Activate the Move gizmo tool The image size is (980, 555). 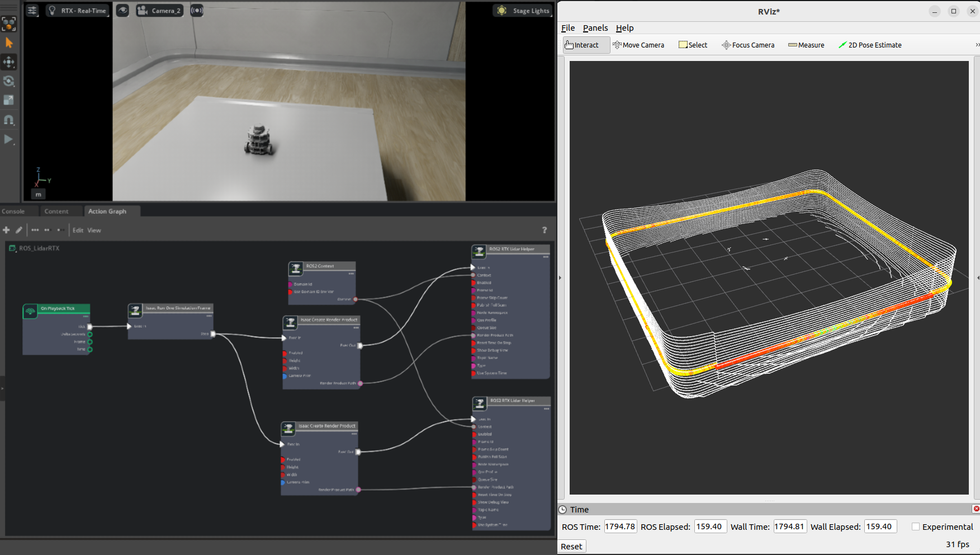(9, 62)
